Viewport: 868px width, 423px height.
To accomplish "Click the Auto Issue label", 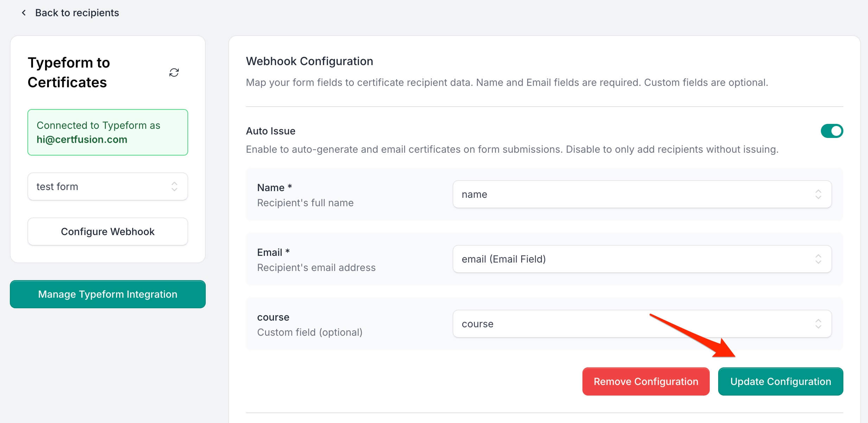I will (x=270, y=131).
